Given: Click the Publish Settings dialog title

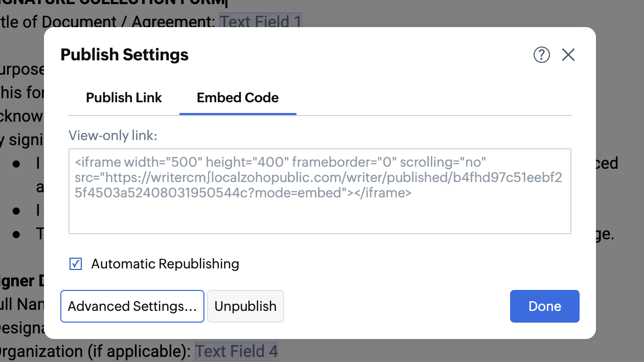Looking at the screenshot, I should coord(125,55).
